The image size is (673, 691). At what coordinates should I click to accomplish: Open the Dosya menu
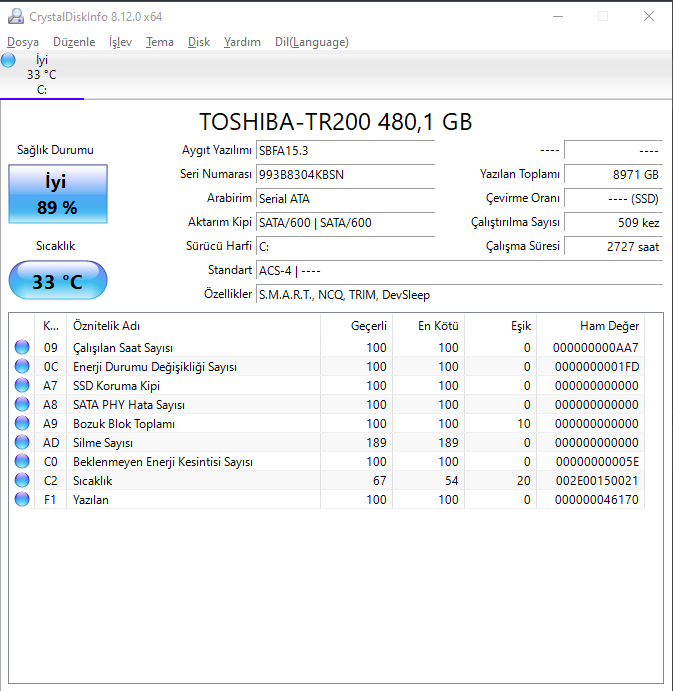23,42
